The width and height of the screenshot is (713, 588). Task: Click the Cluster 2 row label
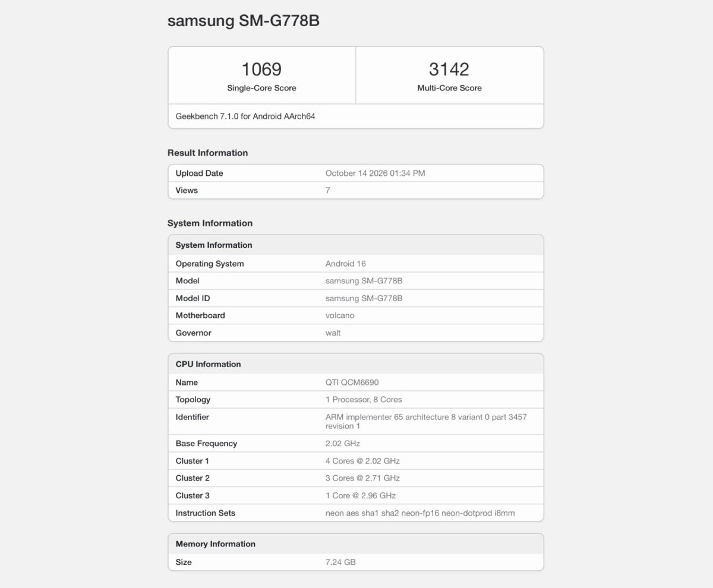tap(193, 478)
